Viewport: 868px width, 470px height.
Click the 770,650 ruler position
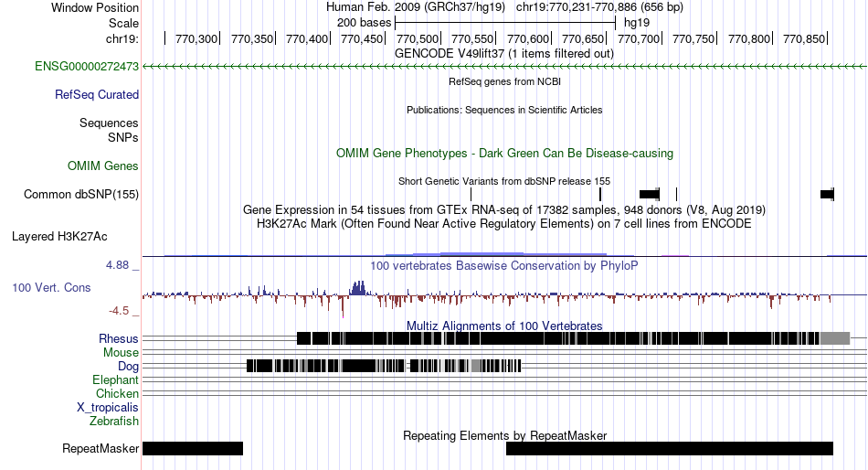(x=583, y=38)
